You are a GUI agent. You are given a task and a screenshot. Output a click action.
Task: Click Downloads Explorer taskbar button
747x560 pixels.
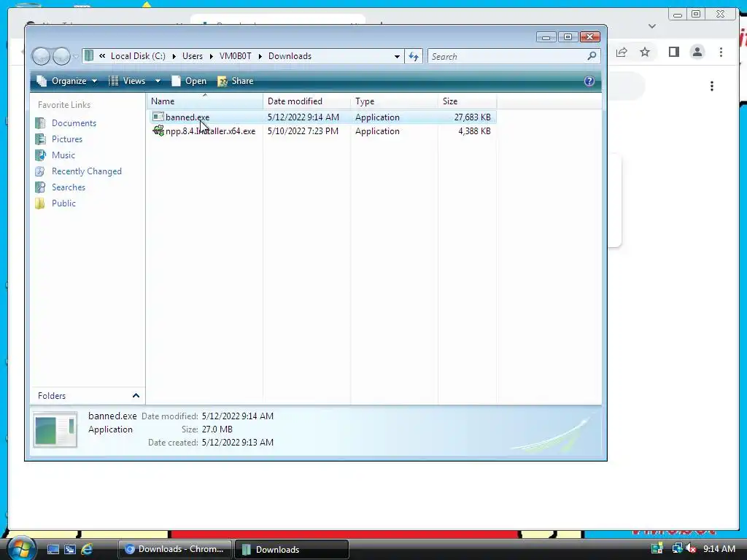(292, 549)
